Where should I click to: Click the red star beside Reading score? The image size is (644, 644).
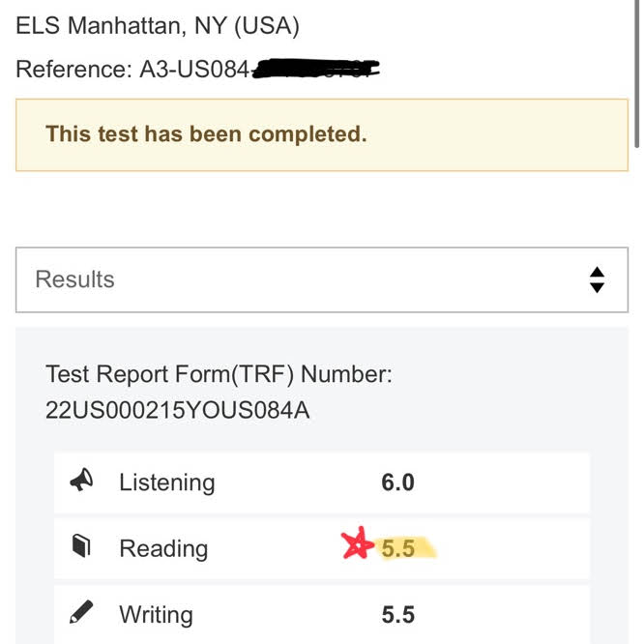pyautogui.click(x=357, y=546)
